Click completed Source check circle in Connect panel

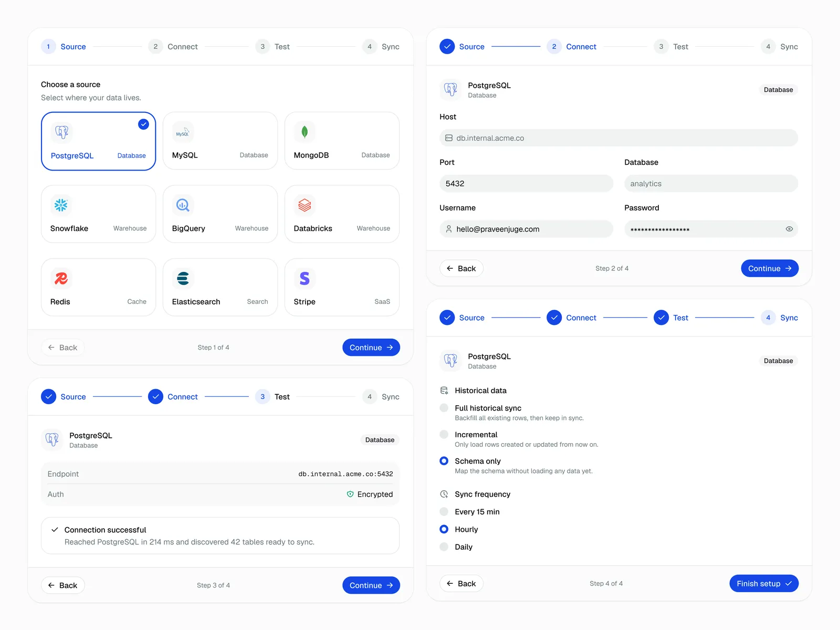447,47
